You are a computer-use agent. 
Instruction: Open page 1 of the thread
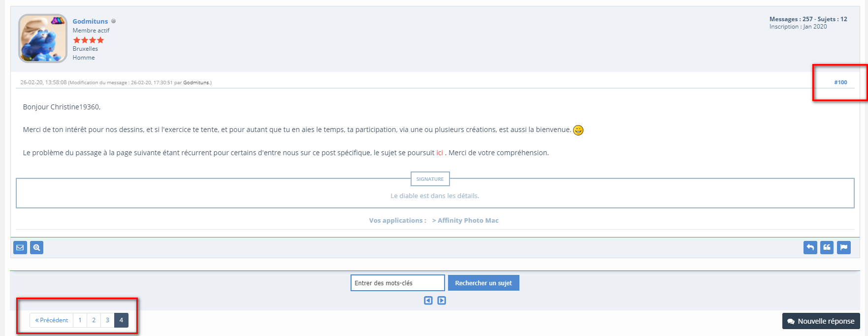(x=80, y=320)
